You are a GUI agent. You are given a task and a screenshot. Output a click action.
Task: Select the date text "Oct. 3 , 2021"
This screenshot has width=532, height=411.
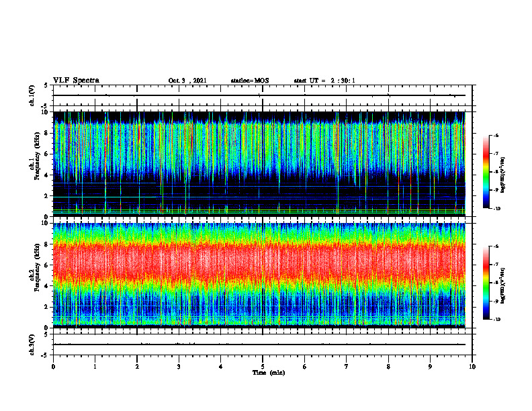pos(187,81)
